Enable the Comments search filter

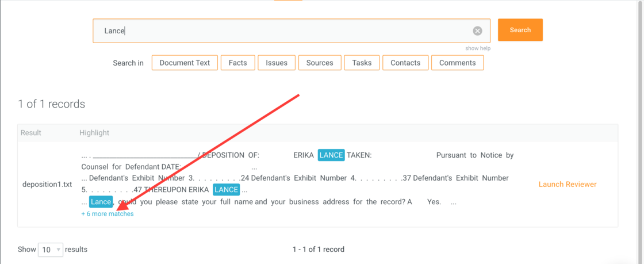click(457, 63)
